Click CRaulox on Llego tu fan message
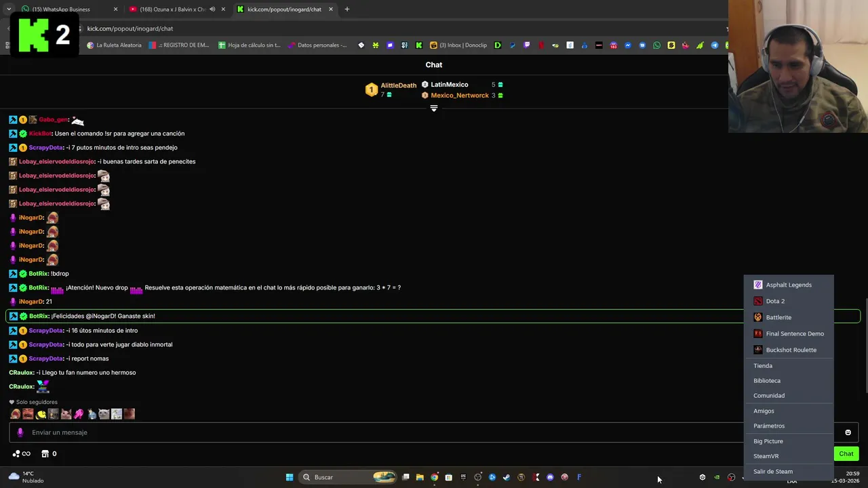Screen dimensions: 868x488 (x=21, y=373)
